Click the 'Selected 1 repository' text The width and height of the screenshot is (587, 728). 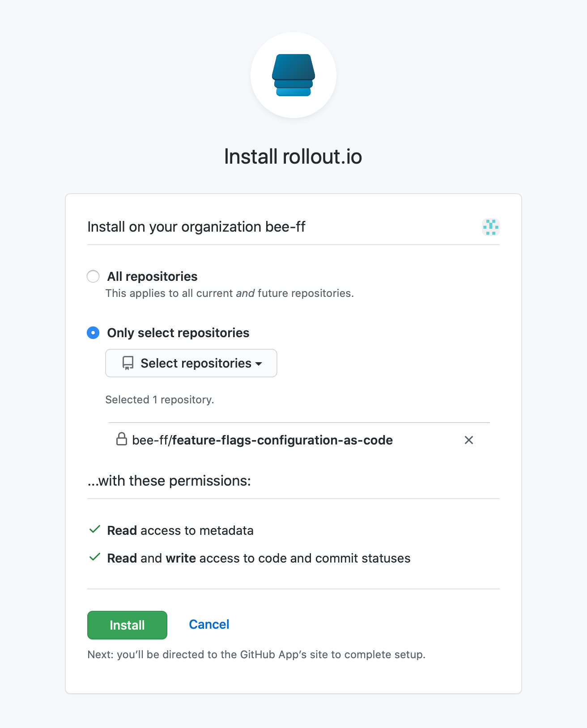pyautogui.click(x=159, y=399)
